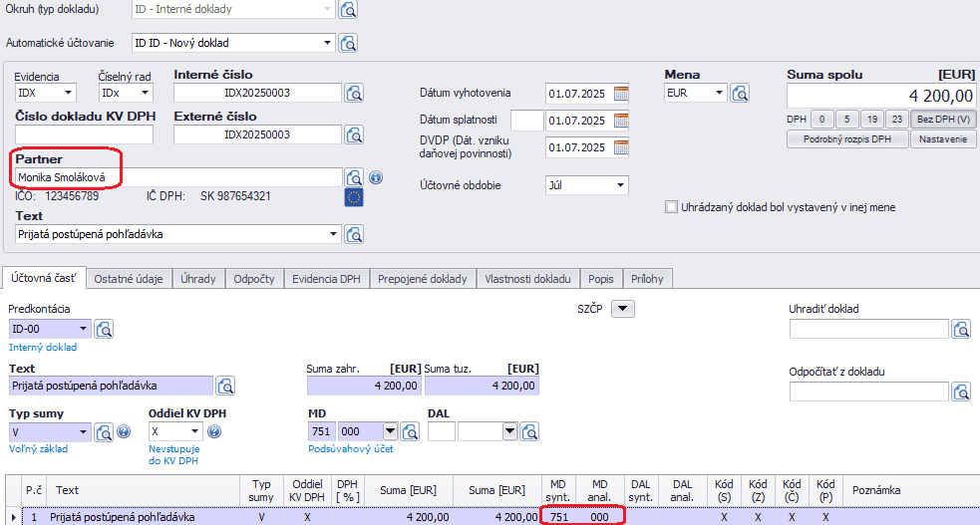The width and height of the screenshot is (980, 525).
Task: Open lookup icon beside Uhradiť doklad field
Action: tap(961, 329)
